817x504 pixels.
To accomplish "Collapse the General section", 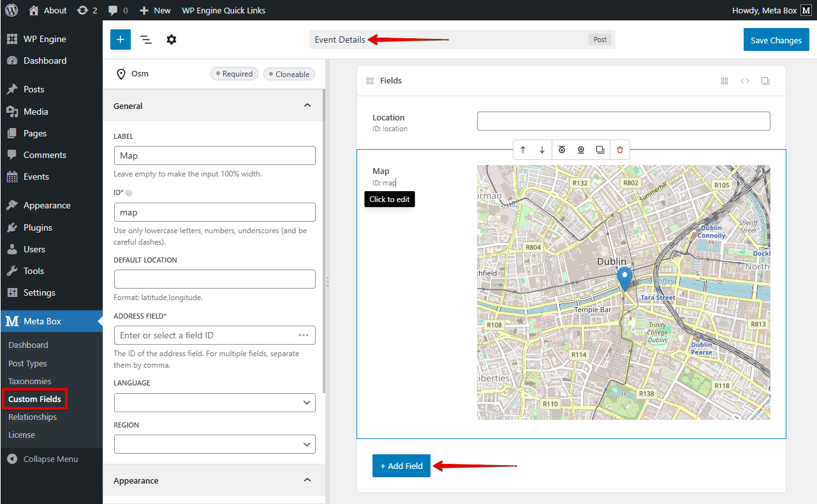I will click(x=307, y=106).
